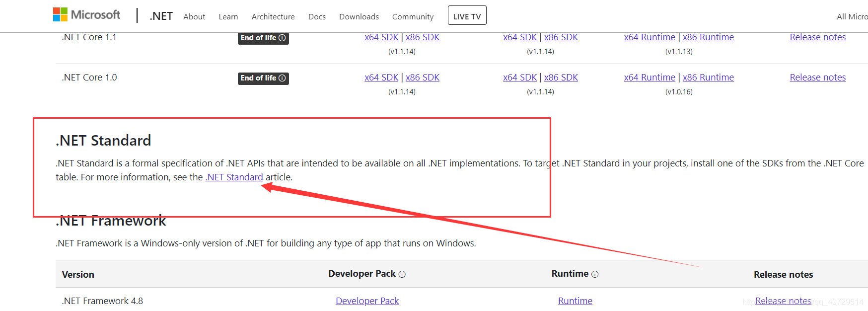Click the LIVE TV button

pos(467,15)
